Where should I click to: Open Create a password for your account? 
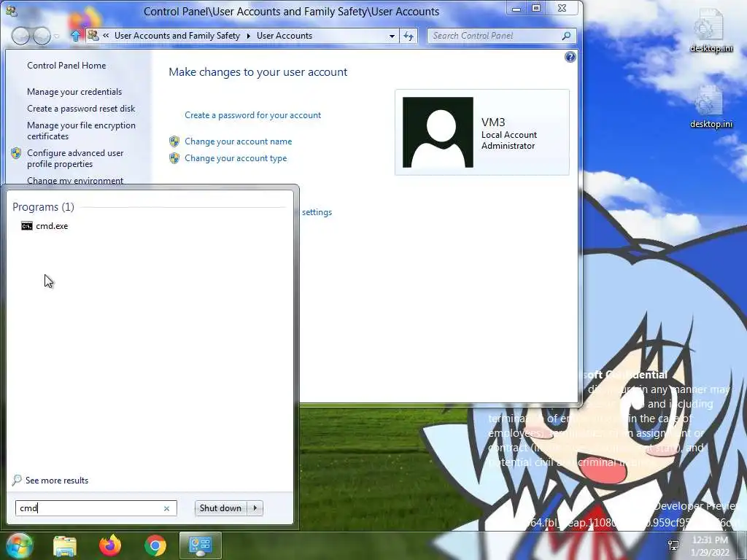click(252, 115)
